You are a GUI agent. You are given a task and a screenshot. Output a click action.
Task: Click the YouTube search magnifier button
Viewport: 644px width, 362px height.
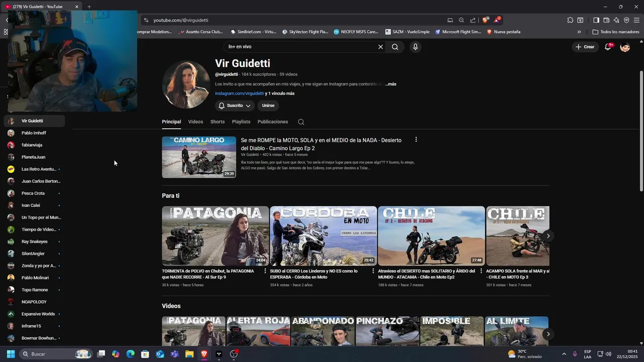[x=395, y=47]
